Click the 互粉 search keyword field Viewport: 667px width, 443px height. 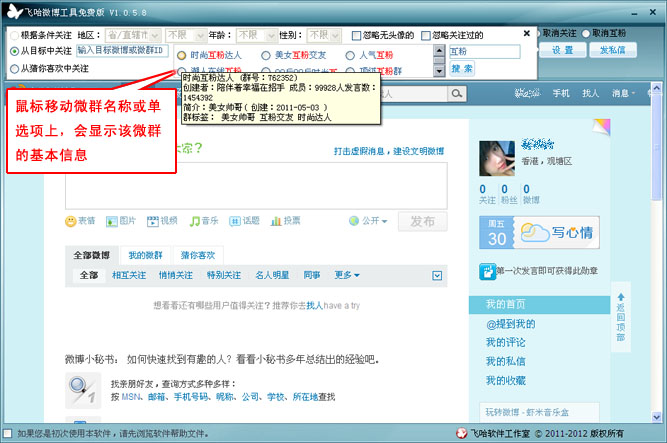pos(485,51)
